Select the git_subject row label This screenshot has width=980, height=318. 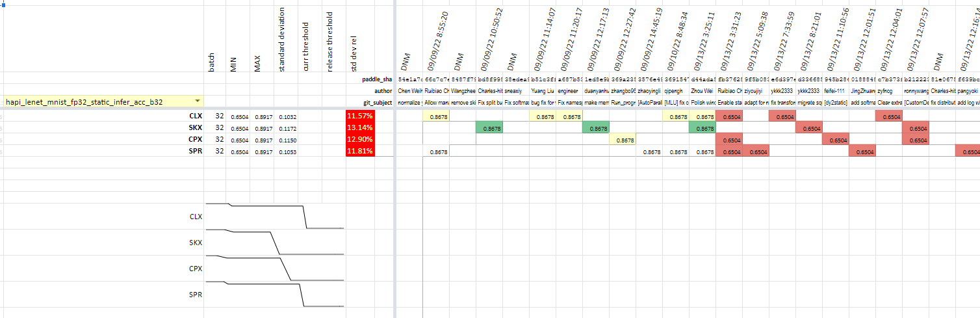pos(378,103)
